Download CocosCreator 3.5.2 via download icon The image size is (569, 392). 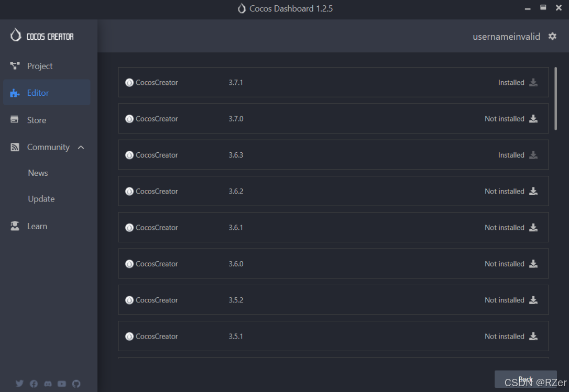tap(533, 300)
